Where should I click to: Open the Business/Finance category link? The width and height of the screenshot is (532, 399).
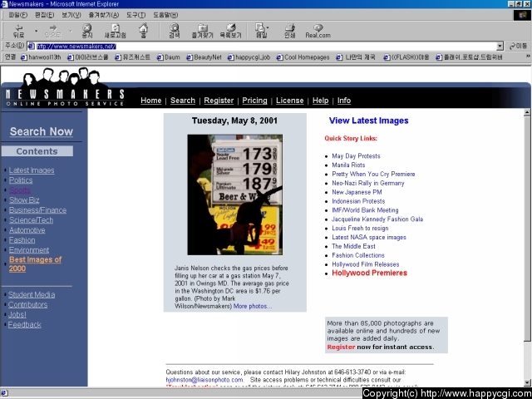tap(37, 210)
